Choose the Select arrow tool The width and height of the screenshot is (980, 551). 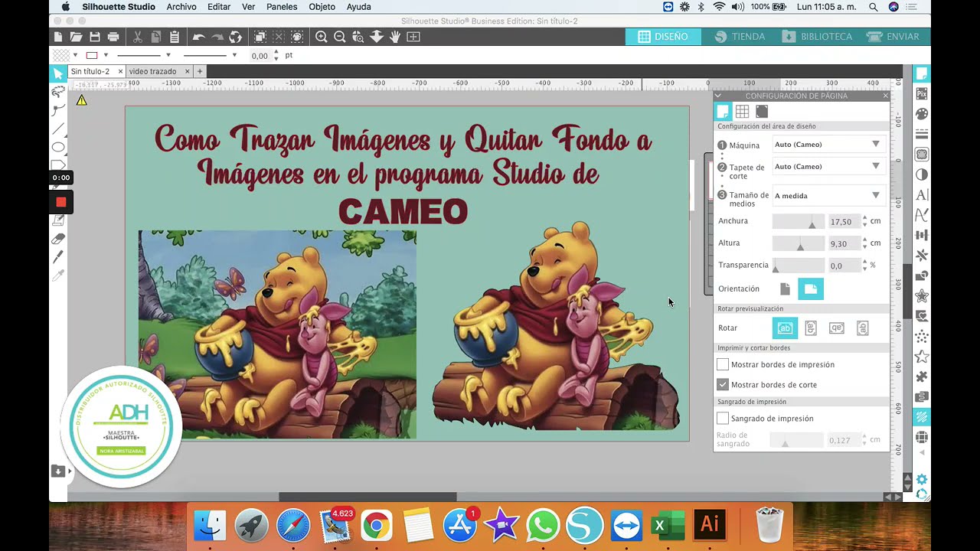[x=58, y=73]
